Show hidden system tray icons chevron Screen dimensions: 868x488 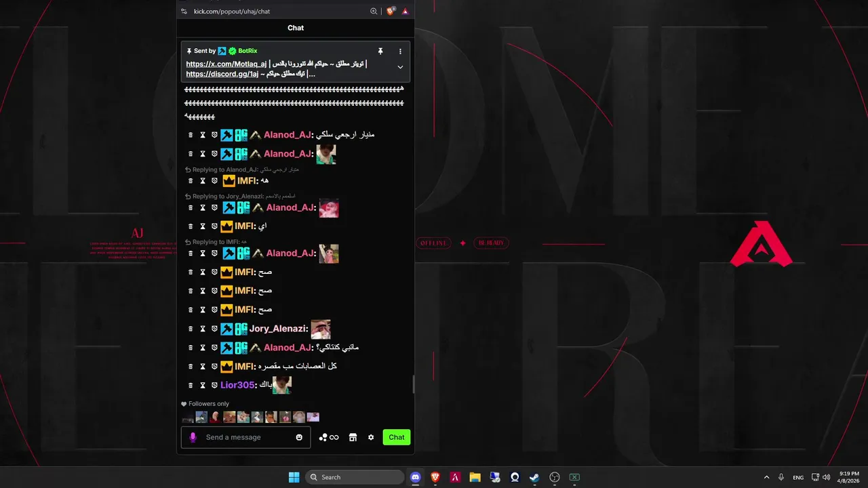(766, 477)
